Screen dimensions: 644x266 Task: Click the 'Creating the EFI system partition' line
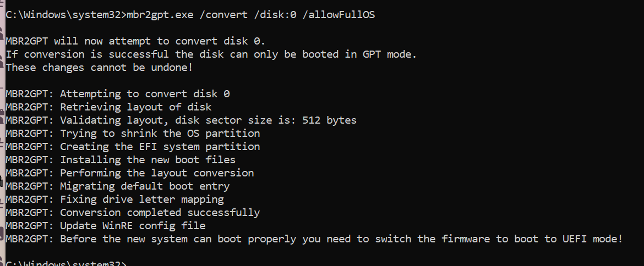coord(160,147)
